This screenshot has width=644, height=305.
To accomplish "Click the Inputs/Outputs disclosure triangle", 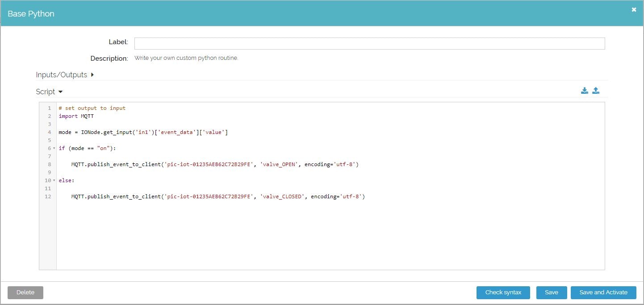I will click(92, 75).
